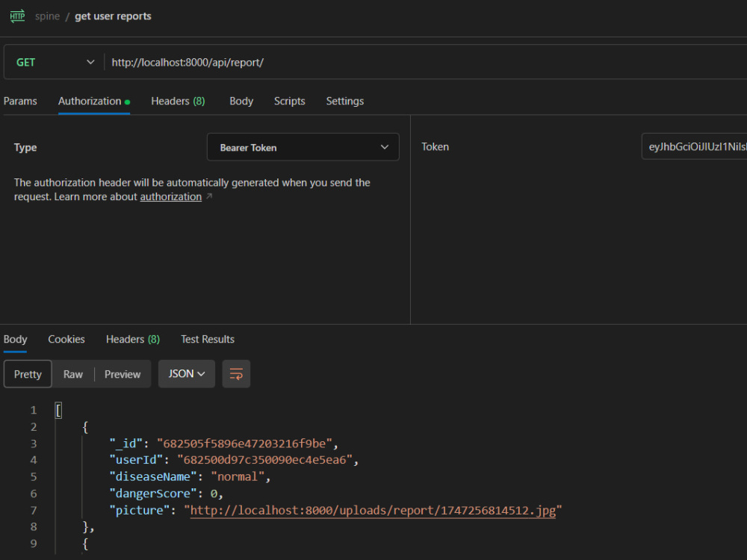Click the spine collection breadcrumb
The height and width of the screenshot is (560, 747).
point(47,16)
